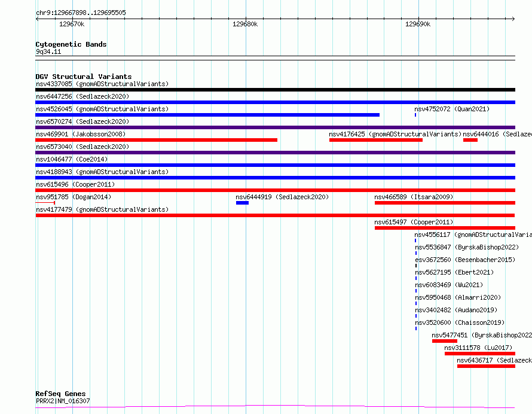This screenshot has width=532, height=414.
Task: Click red nsv466589 variant bar
Action: 445,203
